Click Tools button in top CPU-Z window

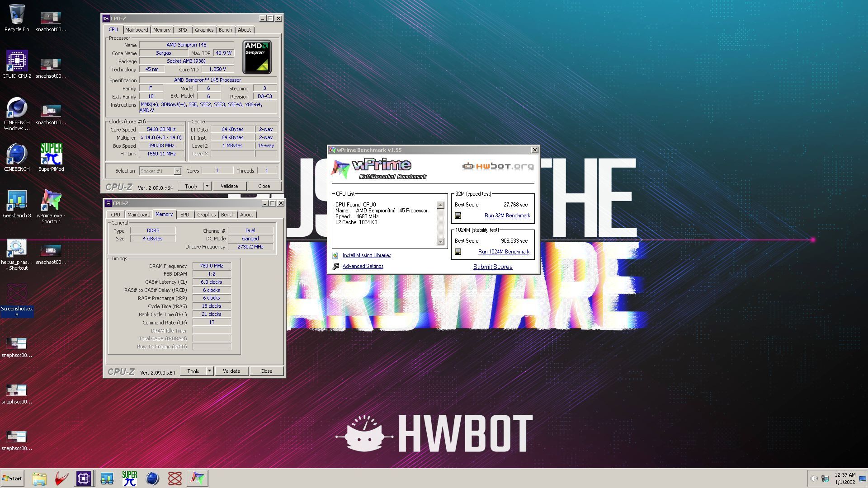point(191,186)
